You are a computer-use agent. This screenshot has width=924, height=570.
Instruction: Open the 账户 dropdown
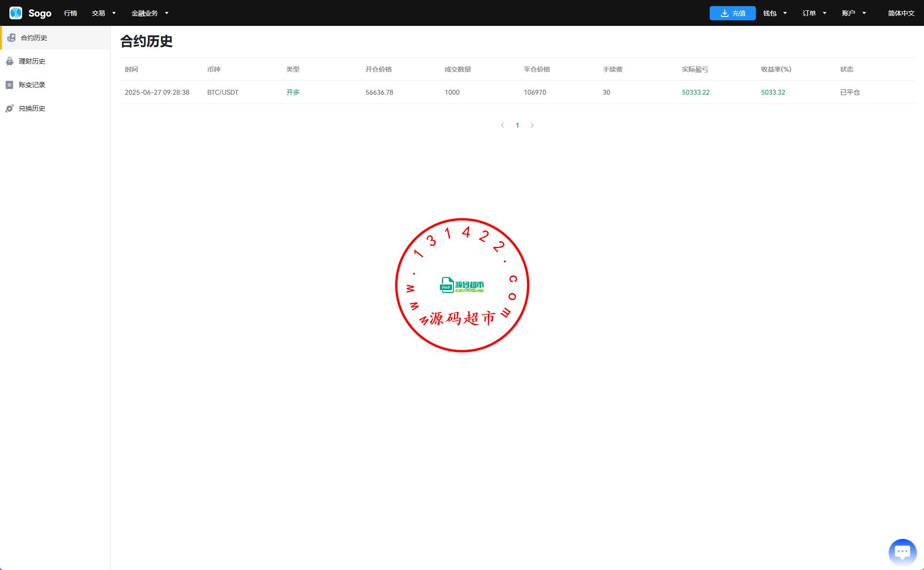tap(853, 13)
